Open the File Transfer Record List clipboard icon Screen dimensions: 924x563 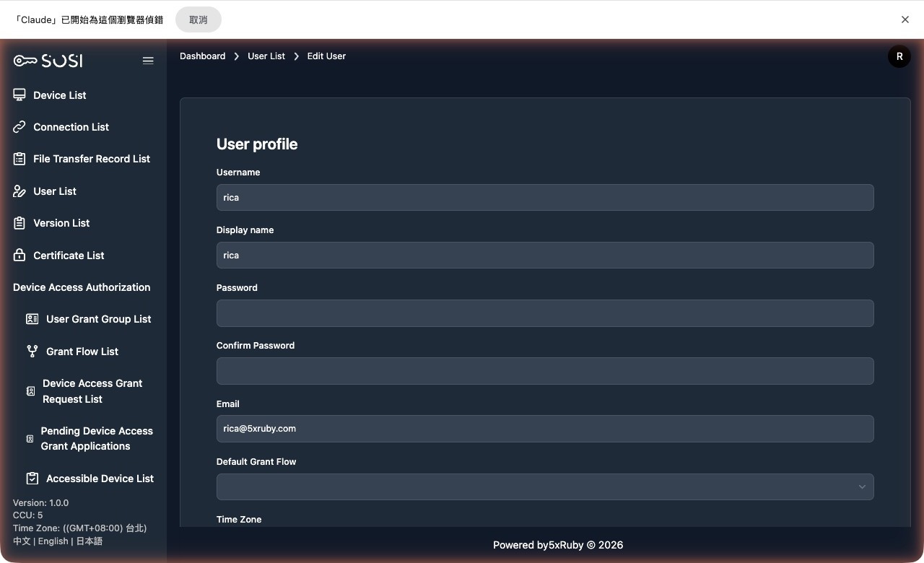(x=19, y=158)
